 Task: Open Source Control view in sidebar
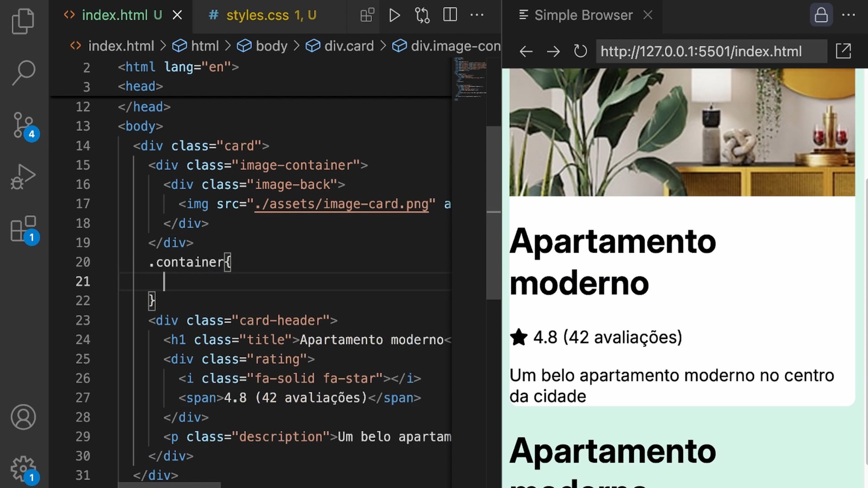(23, 125)
